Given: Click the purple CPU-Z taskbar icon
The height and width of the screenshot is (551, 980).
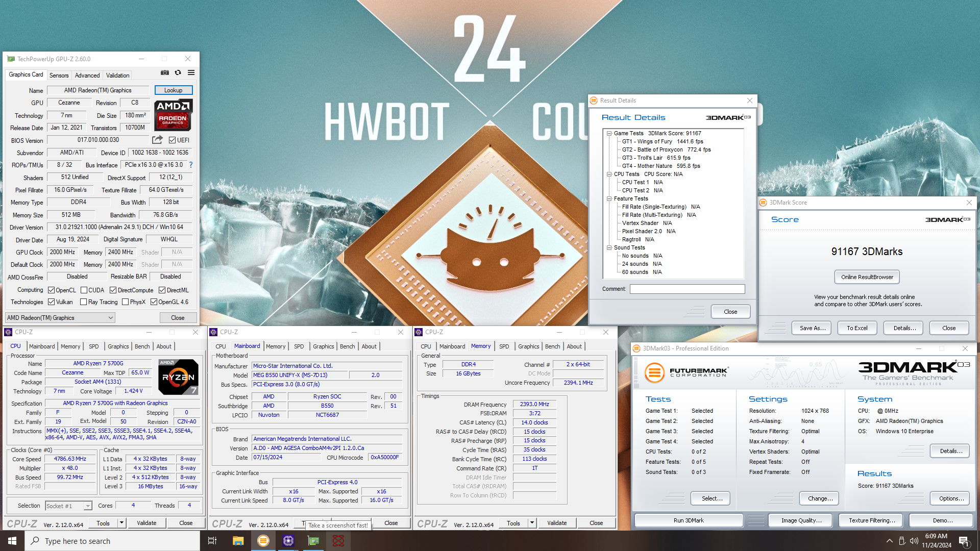Looking at the screenshot, I should (288, 541).
